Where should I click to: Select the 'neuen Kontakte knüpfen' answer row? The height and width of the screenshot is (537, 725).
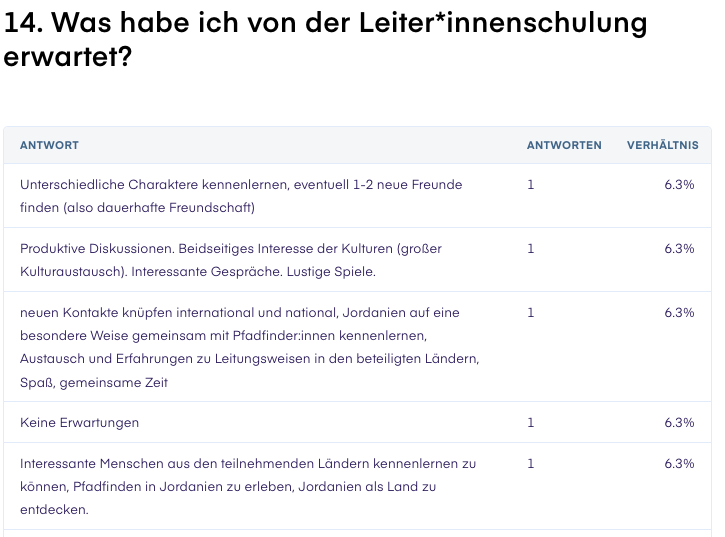357,347
